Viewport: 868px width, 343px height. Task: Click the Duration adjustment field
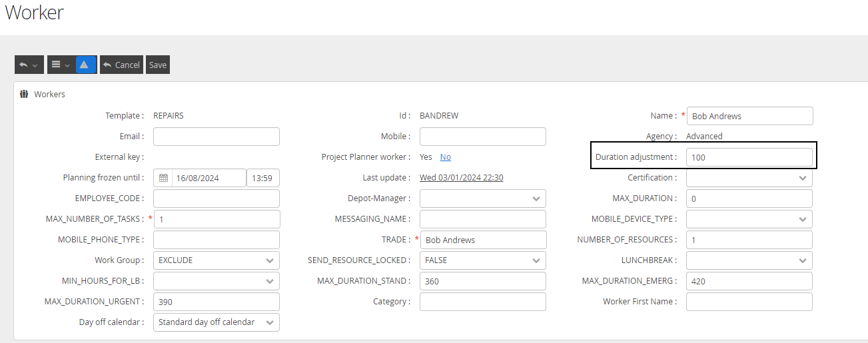tap(749, 157)
